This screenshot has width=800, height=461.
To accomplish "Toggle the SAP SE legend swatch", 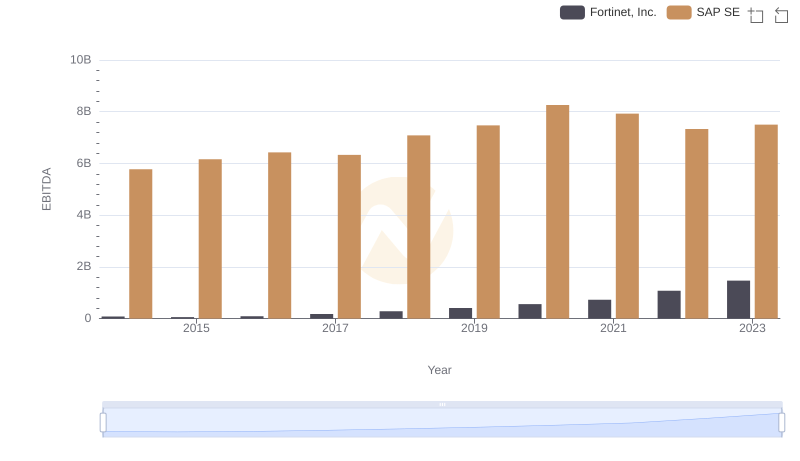I will (x=679, y=12).
